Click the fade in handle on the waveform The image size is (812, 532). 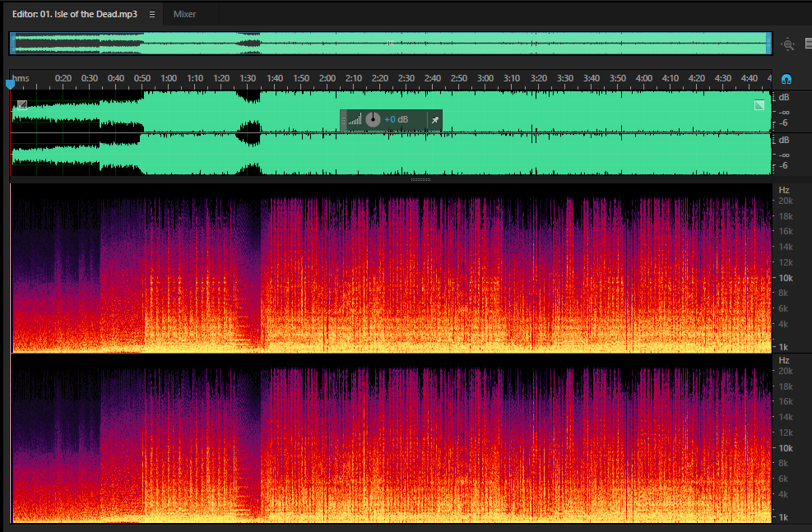point(22,105)
